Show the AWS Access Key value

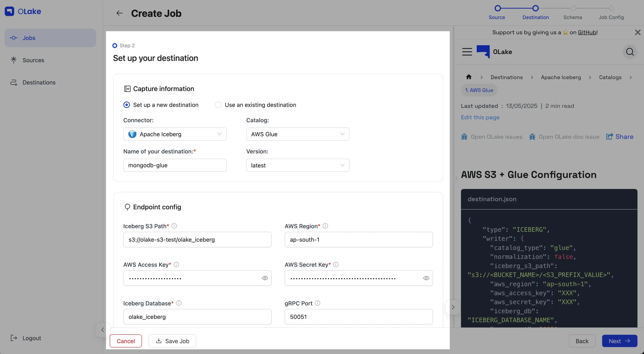click(265, 278)
